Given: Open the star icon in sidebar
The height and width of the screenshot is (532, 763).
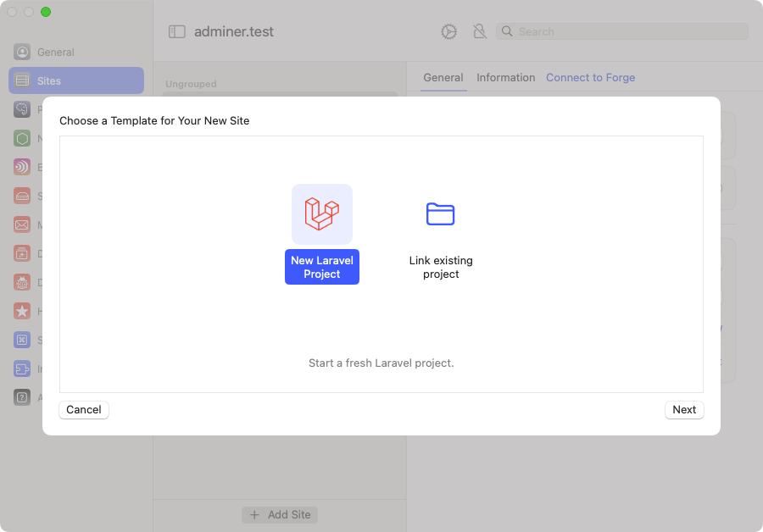Looking at the screenshot, I should (x=22, y=311).
